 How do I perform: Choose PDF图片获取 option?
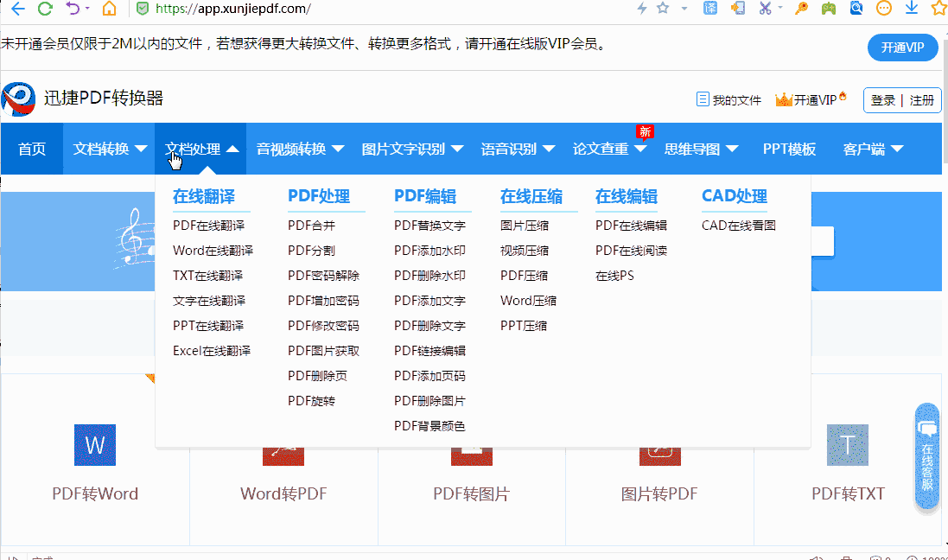323,351
